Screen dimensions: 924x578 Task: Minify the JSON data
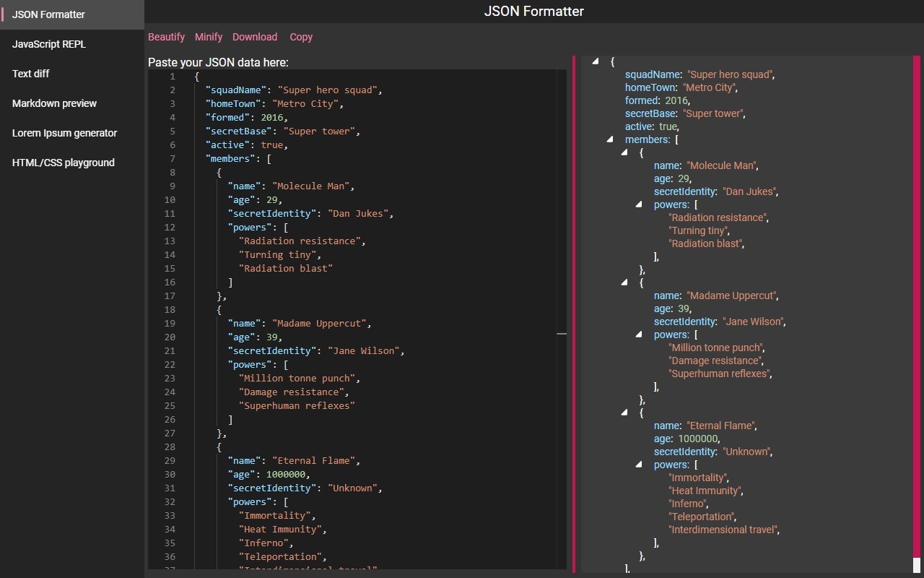(209, 37)
